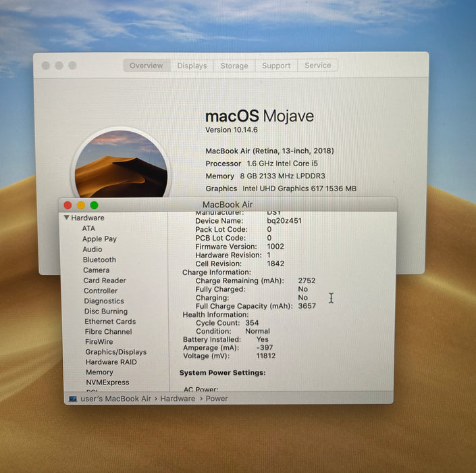
Task: Collapse the Hardware tree section
Action: (66, 218)
